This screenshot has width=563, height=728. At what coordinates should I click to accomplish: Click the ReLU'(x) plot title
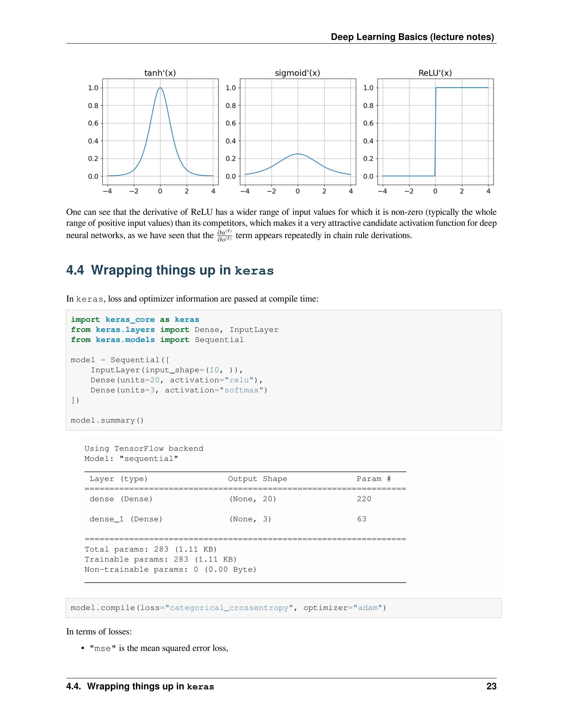tap(435, 73)
